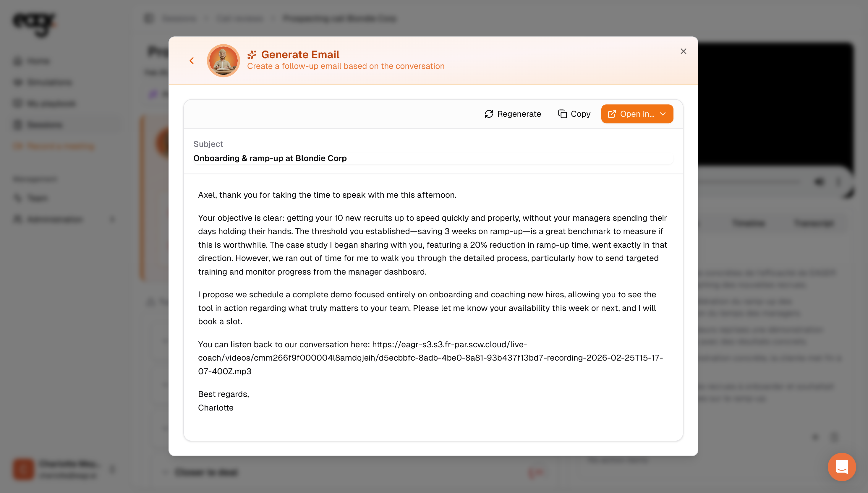Expand the Open in… dropdown arrow

coord(663,114)
